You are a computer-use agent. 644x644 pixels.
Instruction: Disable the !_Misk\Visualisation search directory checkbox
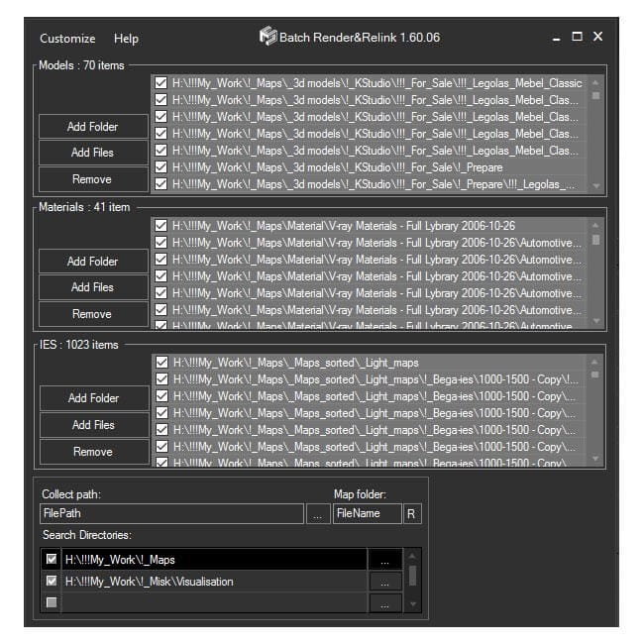52,582
